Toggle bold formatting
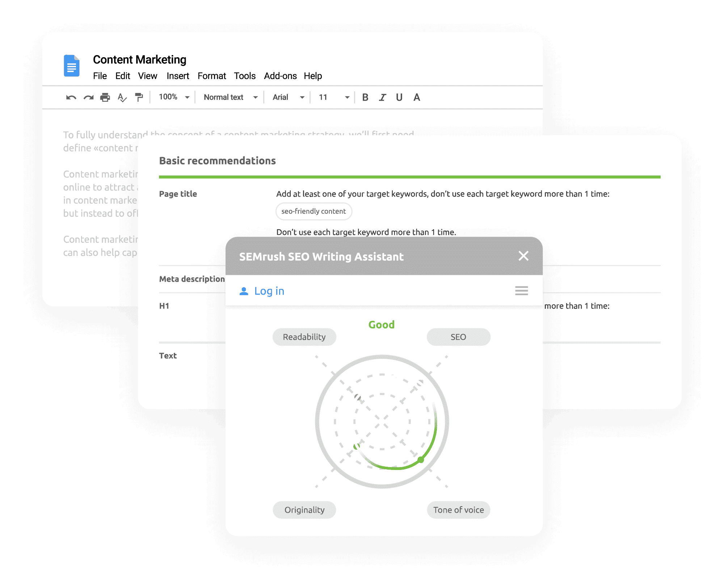 (x=365, y=97)
